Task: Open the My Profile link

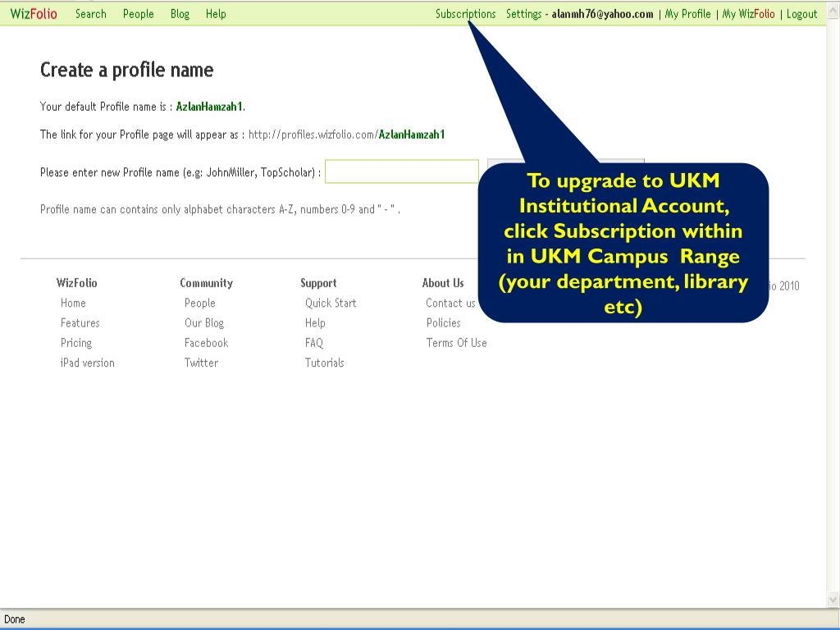Action: [688, 14]
